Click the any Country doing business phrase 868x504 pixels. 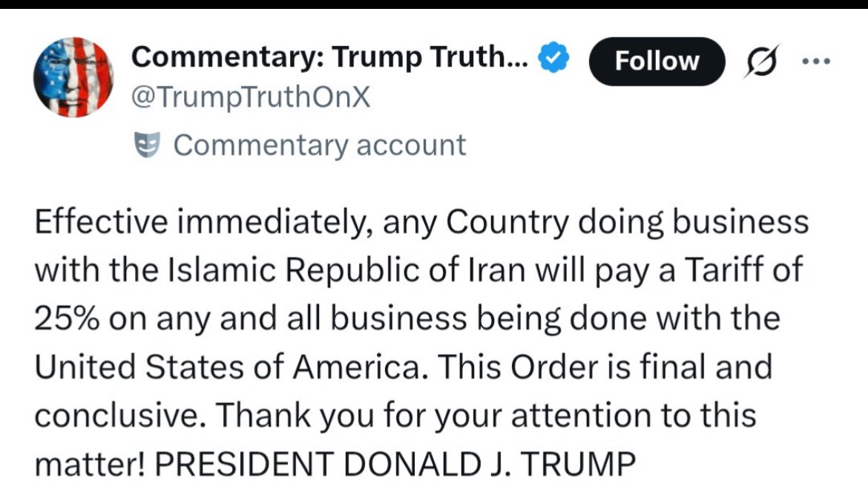tap(596, 222)
